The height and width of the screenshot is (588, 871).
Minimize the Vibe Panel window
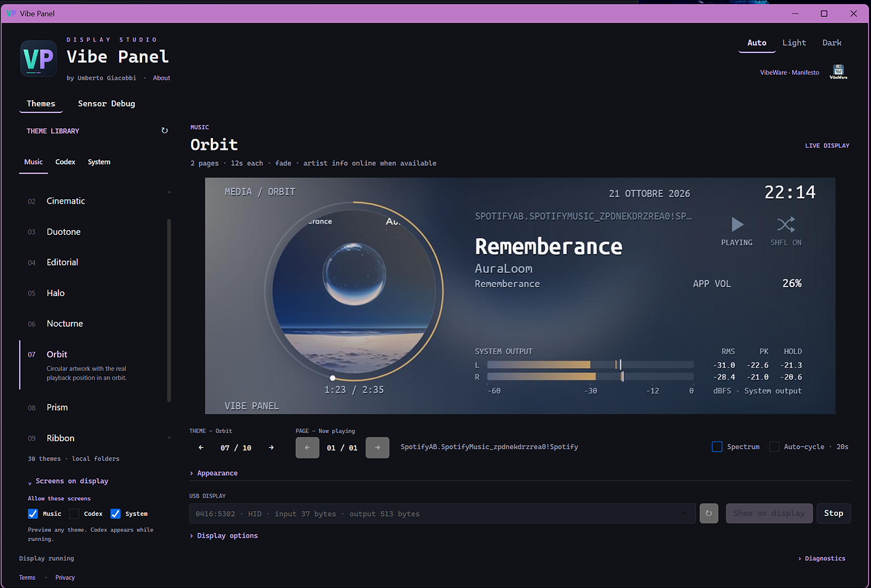tap(795, 14)
